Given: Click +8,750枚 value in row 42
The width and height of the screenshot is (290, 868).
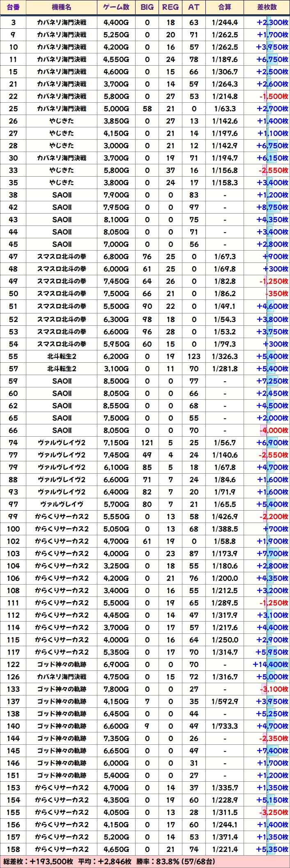Looking at the screenshot, I should click(272, 207).
